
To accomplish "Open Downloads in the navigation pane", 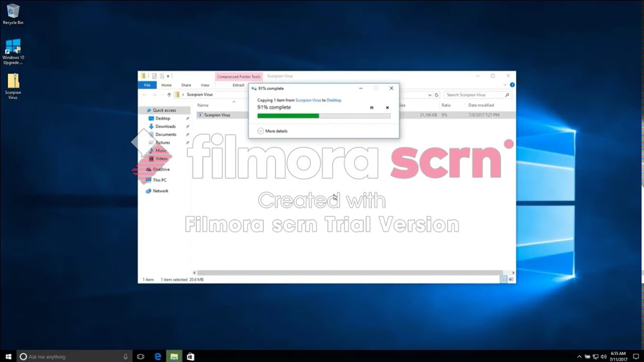I will [x=165, y=126].
